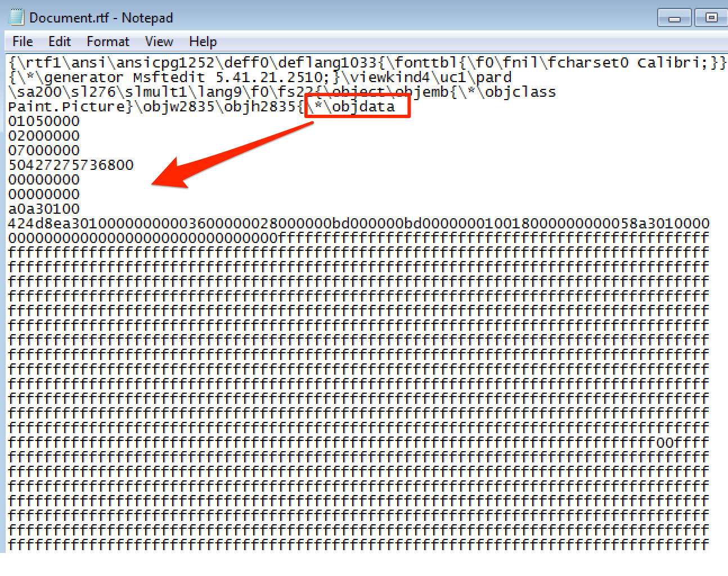This screenshot has height=576, width=728.
Task: Click the line reading 07000000
Action: point(44,151)
